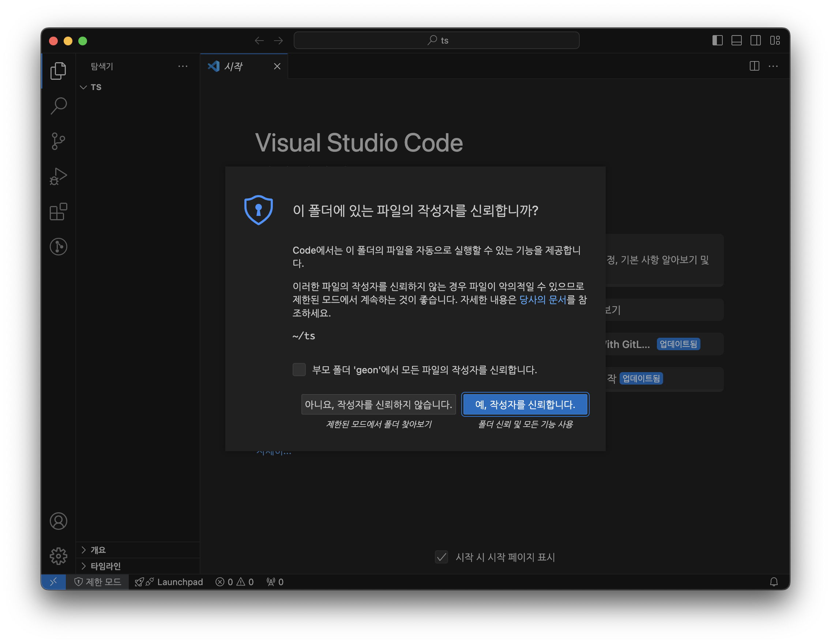Toggle primary side bar layout icon

coord(717,40)
